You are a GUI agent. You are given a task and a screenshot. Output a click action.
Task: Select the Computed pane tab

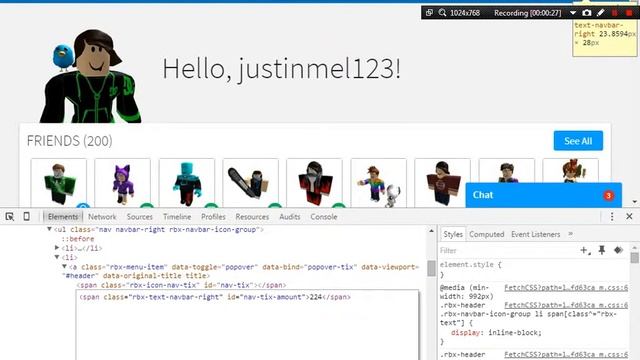click(x=487, y=234)
